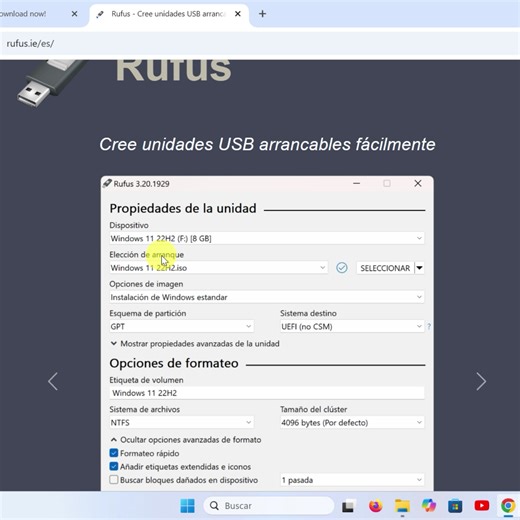Toggle the Formateo rápido checkbox
The width and height of the screenshot is (520, 520).
pos(114,453)
